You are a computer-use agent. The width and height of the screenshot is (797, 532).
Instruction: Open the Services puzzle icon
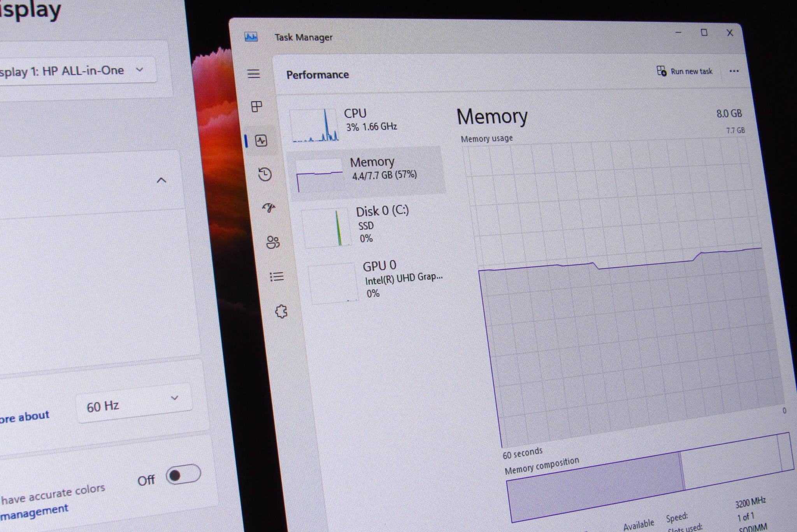tap(281, 311)
